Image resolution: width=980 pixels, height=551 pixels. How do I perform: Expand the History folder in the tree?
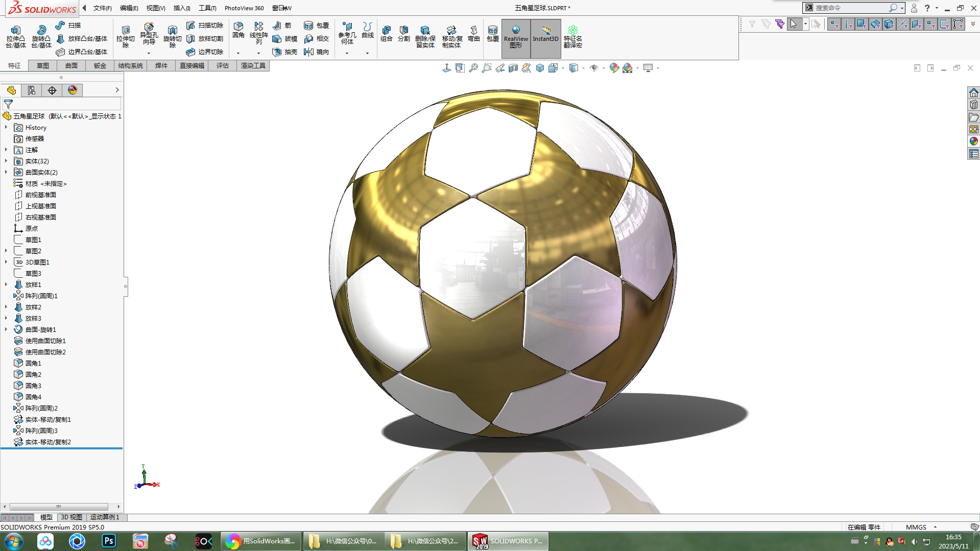6,127
